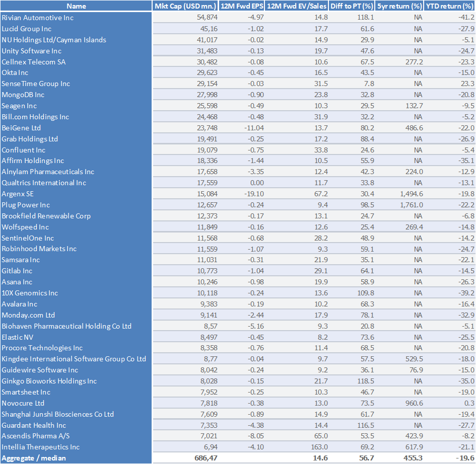Screen dimensions: 476x464
Task: Select the Plug Power Inc name
Action: coord(26,205)
